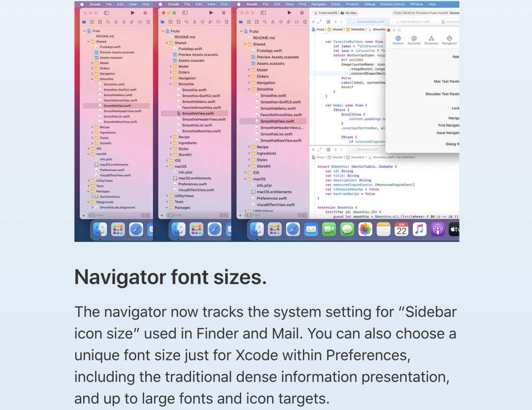The width and height of the screenshot is (532, 410).
Task: Open the Window menu
Action: (416, 4)
